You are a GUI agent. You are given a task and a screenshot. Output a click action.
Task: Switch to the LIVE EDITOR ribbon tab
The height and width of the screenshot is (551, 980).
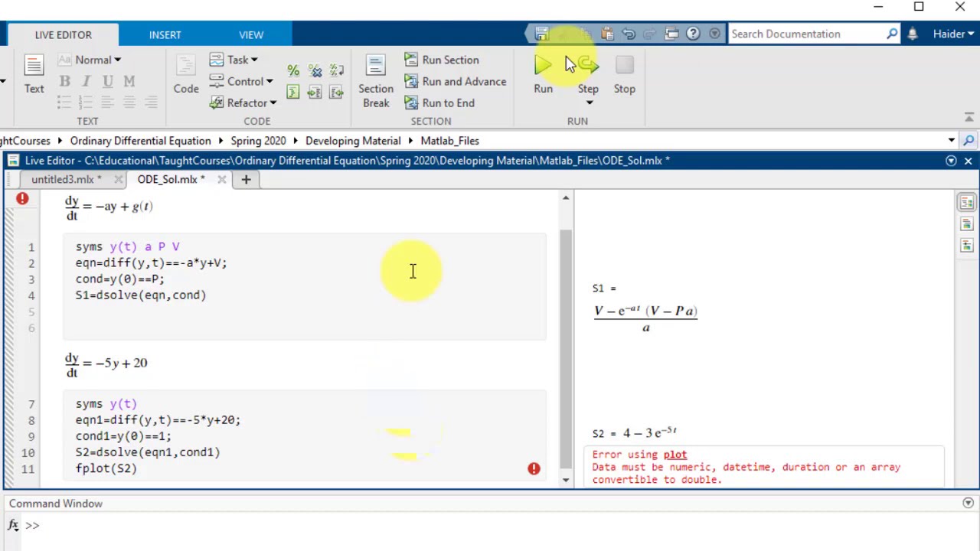point(63,34)
